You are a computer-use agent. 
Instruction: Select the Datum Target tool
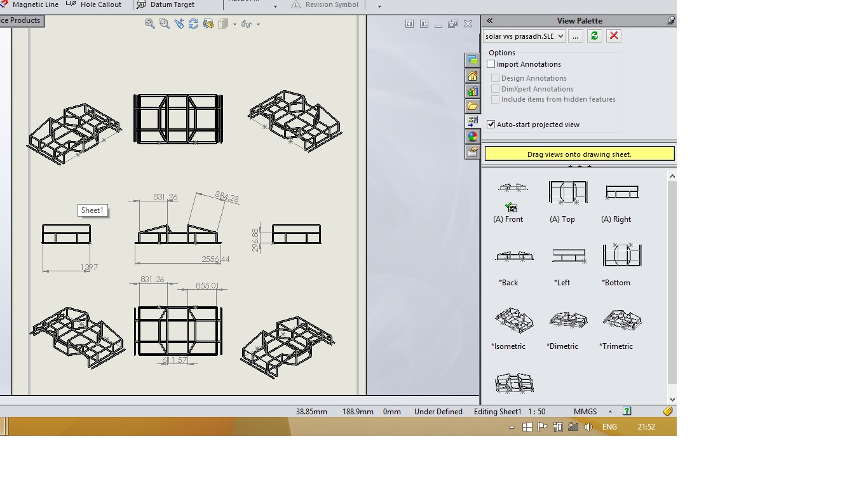165,4
